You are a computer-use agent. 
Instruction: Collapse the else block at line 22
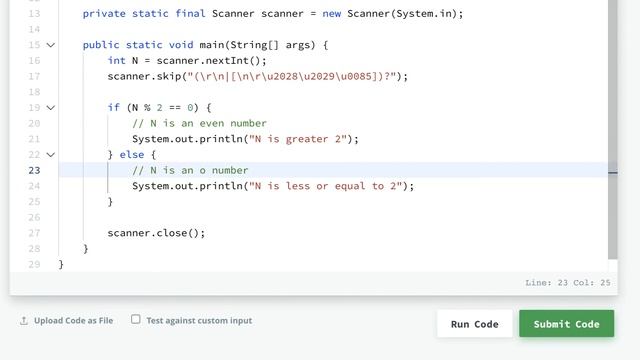pyautogui.click(x=51, y=155)
